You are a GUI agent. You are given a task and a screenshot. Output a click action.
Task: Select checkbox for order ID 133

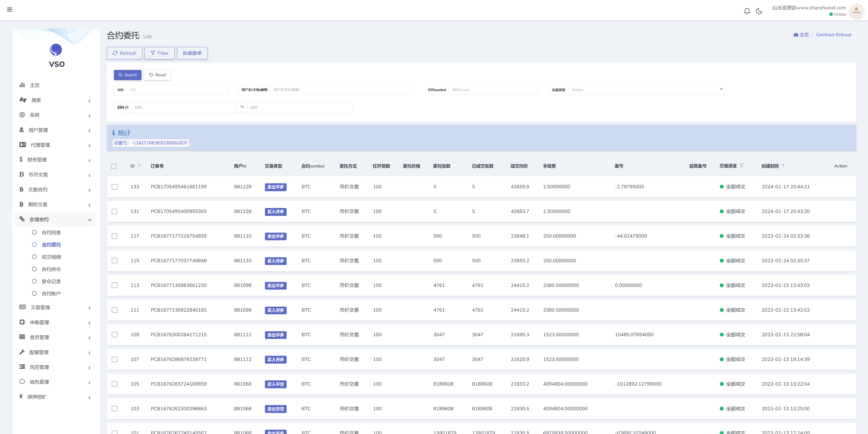coord(115,187)
